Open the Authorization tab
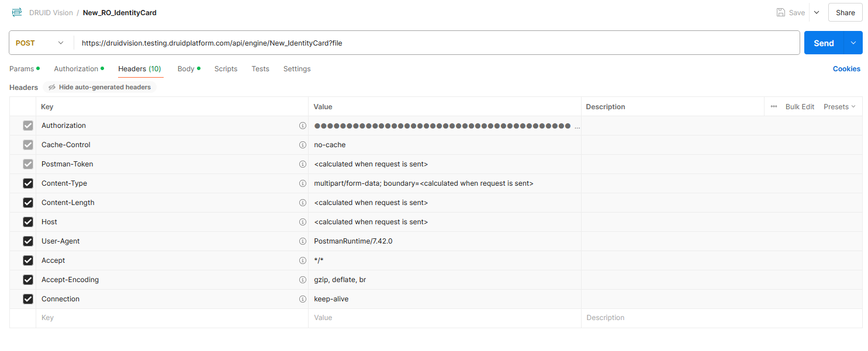 (76, 69)
